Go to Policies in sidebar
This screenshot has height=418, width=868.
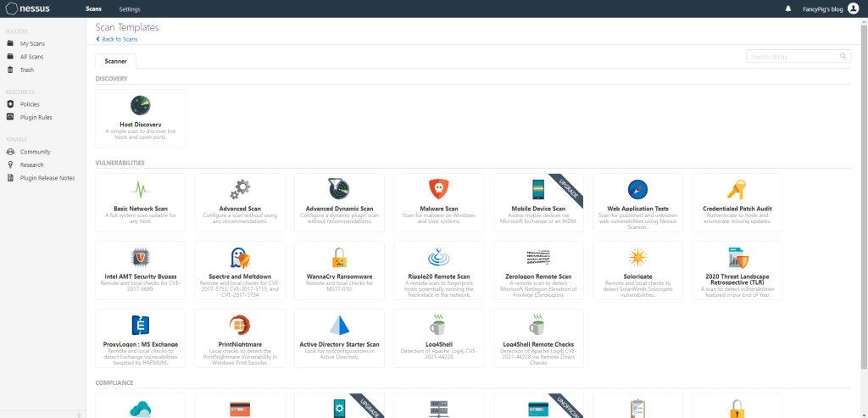click(x=30, y=104)
